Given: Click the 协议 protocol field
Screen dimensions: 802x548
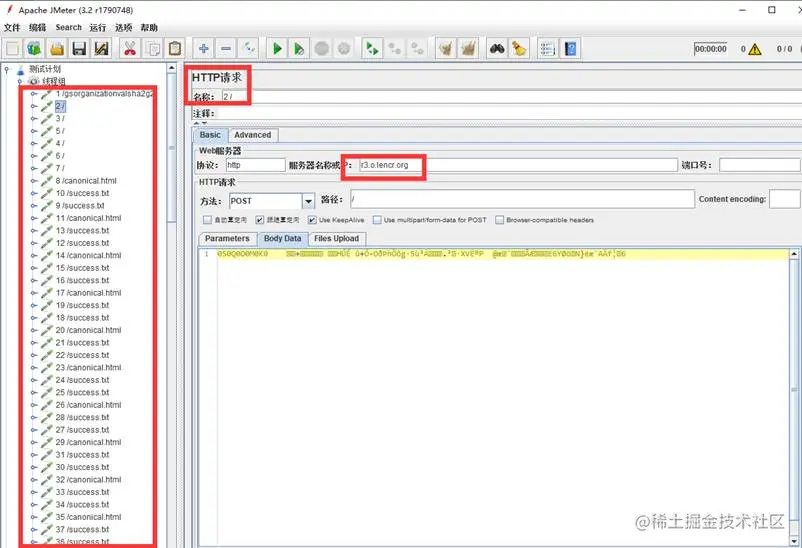Looking at the screenshot, I should point(256,165).
